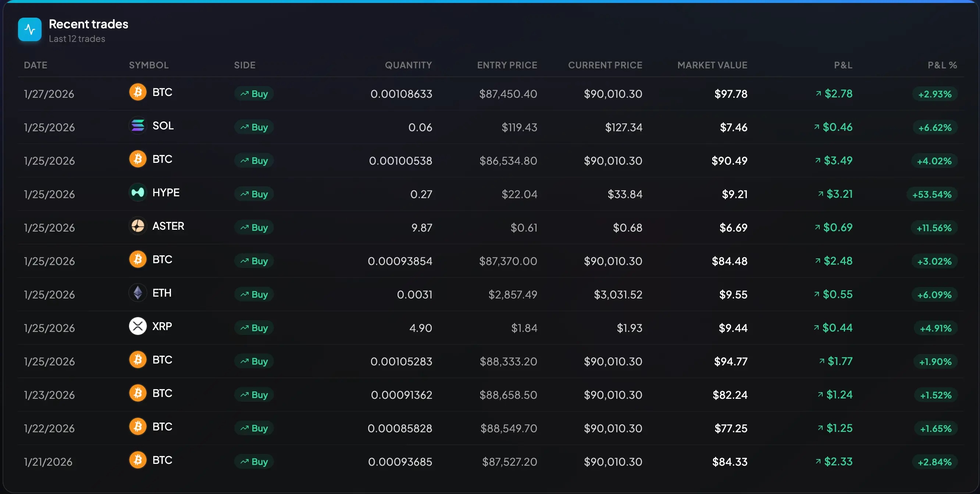Sort by the MARKET VALUE column header
The width and height of the screenshot is (980, 494).
pos(712,65)
